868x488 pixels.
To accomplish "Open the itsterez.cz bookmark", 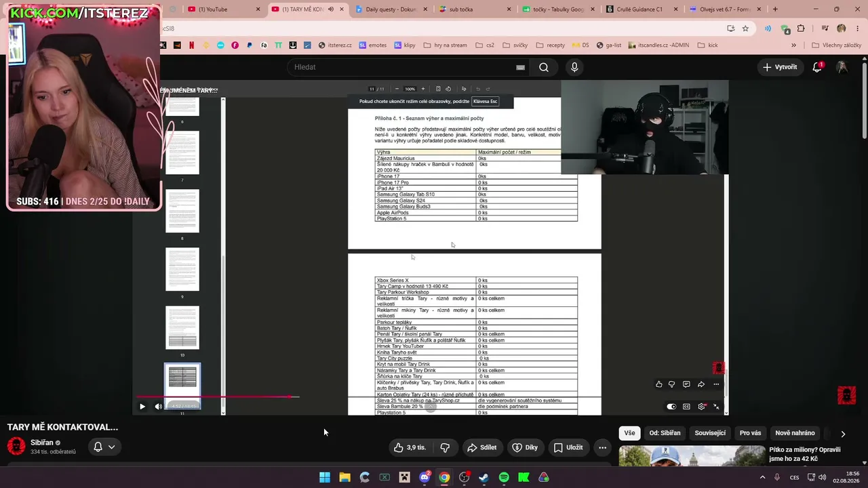I will pos(335,45).
